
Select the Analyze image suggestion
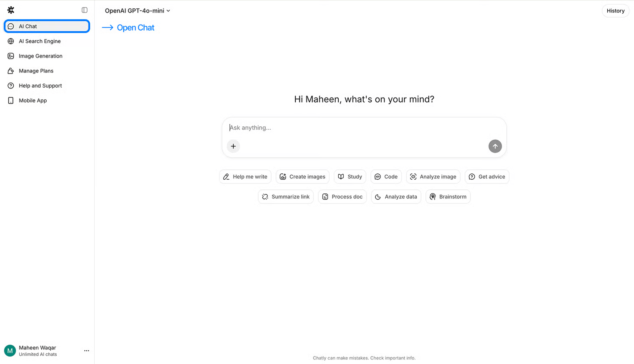point(433,177)
